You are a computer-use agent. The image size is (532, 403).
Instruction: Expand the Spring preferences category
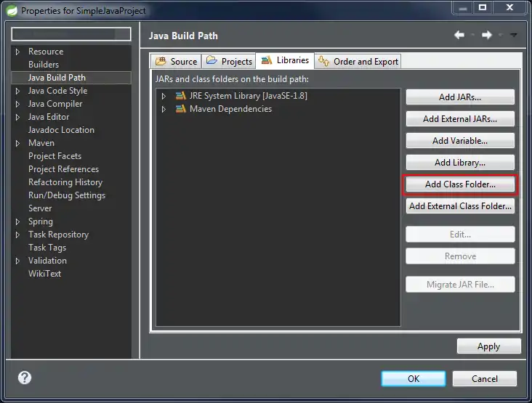click(18, 221)
